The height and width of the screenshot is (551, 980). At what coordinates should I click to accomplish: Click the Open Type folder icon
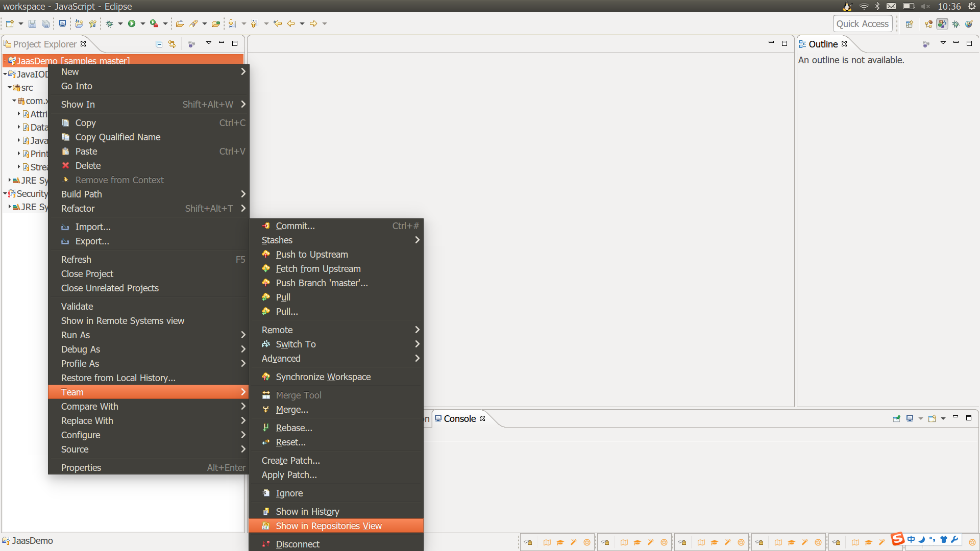180,23
